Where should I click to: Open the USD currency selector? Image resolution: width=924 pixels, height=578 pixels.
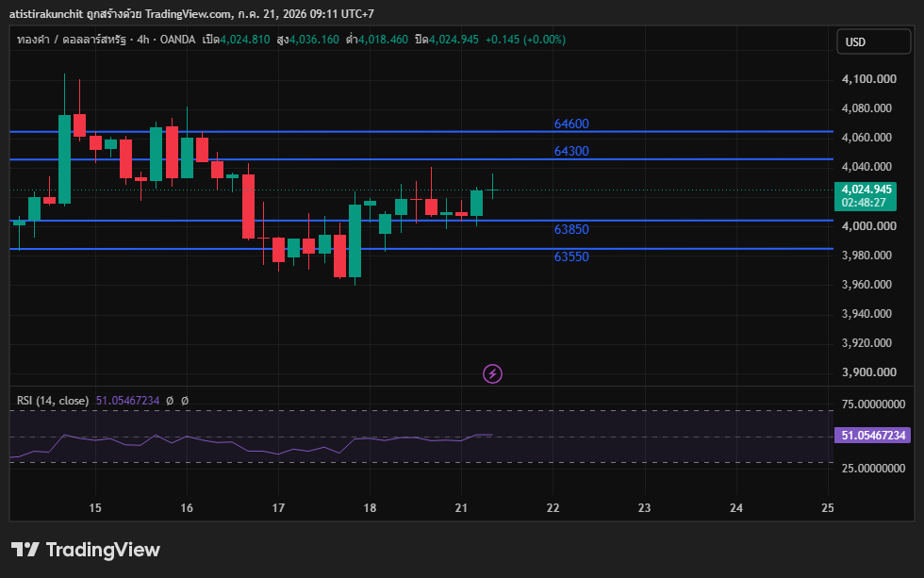point(873,41)
